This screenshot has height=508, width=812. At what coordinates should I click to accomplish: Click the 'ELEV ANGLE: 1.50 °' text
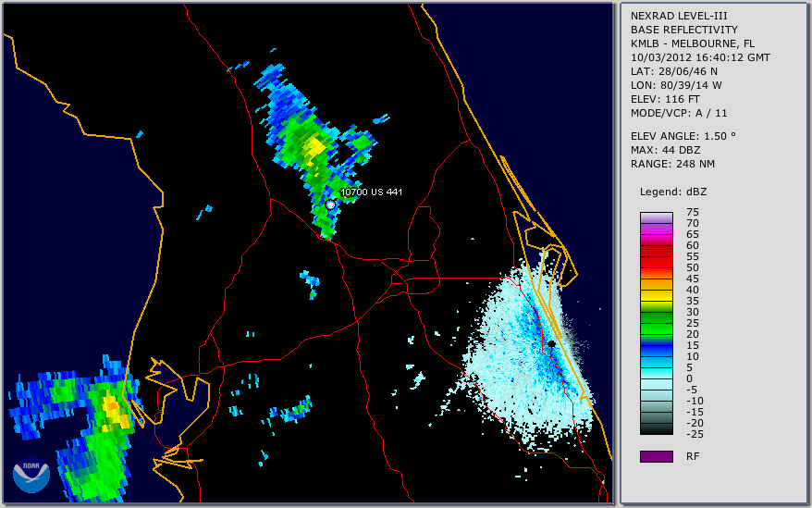click(x=683, y=136)
